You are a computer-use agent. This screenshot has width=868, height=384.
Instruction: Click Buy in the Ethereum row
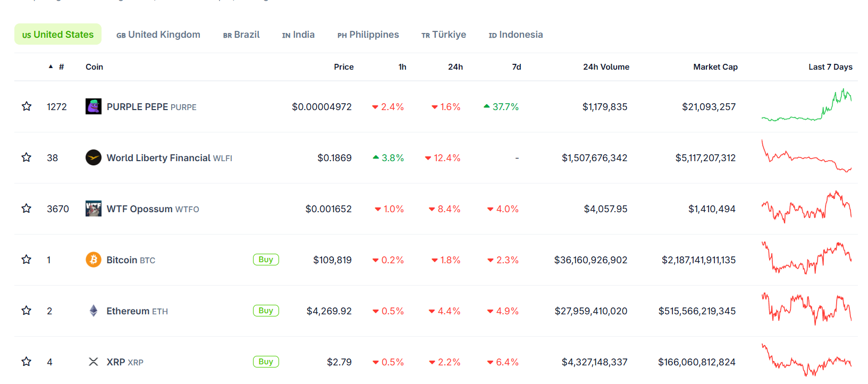[266, 311]
